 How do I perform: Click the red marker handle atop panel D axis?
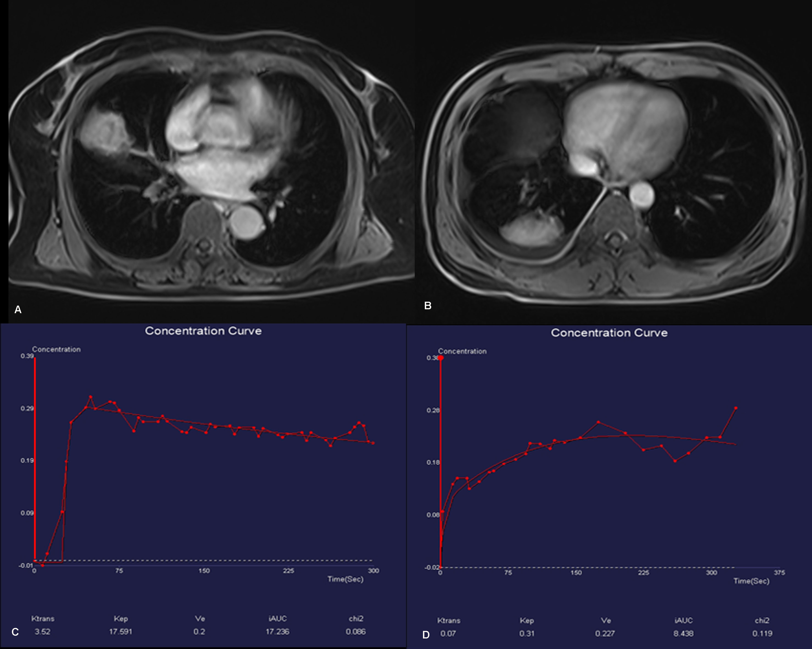pos(440,358)
